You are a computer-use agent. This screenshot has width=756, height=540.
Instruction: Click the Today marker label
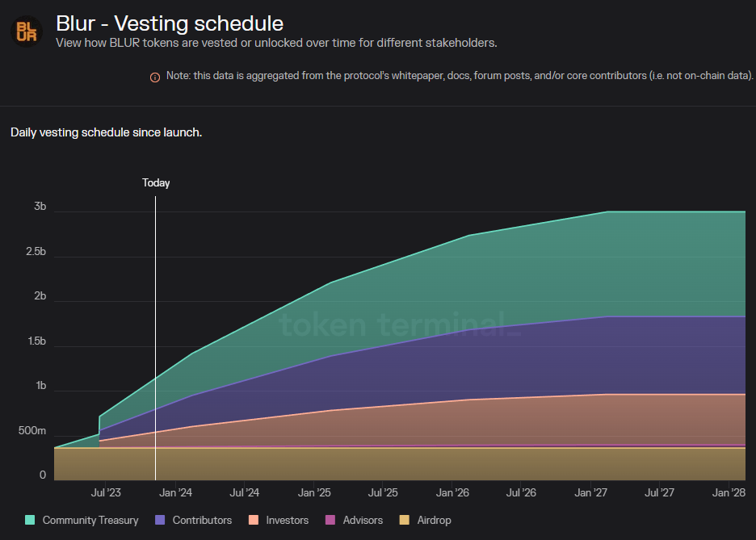point(156,183)
